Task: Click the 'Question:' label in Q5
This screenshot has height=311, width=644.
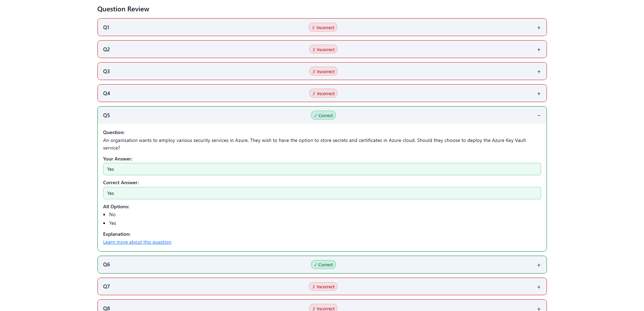Action: coord(114,132)
